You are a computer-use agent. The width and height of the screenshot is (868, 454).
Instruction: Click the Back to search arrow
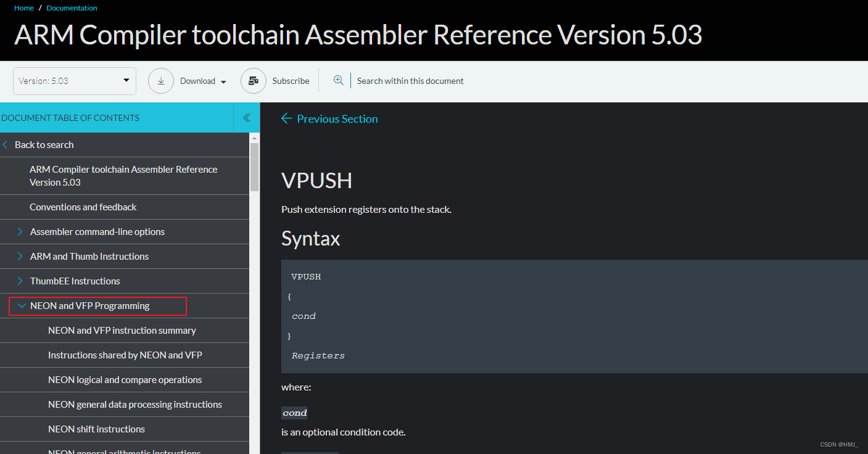(6, 145)
